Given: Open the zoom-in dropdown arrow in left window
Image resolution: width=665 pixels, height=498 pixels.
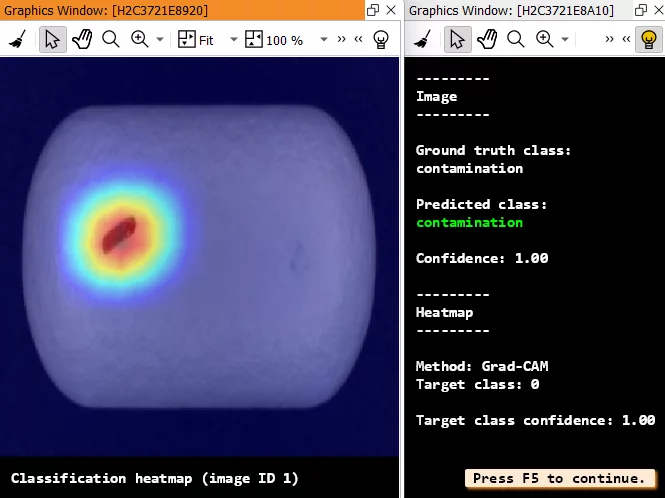Looking at the screenshot, I should coord(161,40).
